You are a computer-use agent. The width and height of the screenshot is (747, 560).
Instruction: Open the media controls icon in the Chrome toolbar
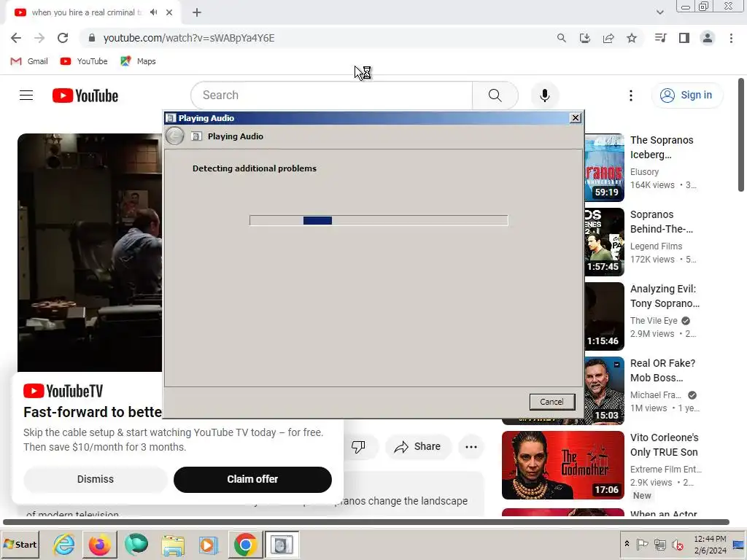coord(660,38)
